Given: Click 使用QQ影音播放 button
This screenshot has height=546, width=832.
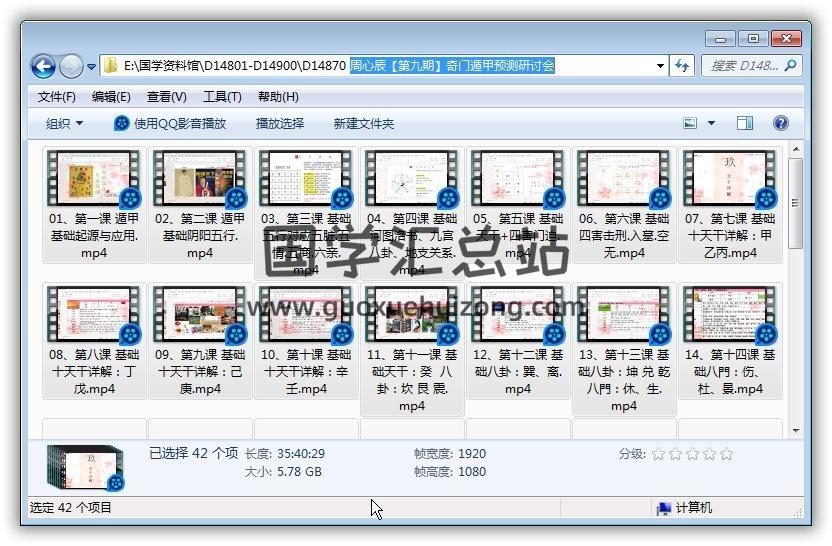Looking at the screenshot, I should (170, 123).
